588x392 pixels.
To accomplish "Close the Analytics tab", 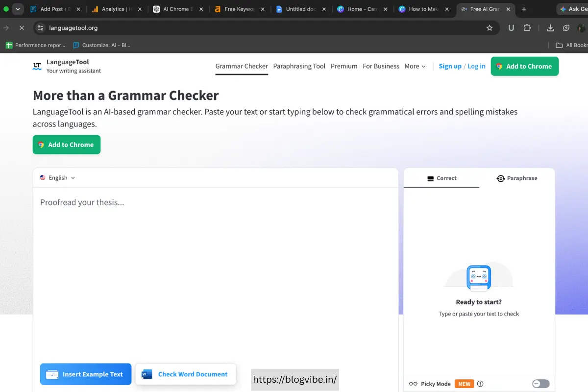I will point(140,9).
